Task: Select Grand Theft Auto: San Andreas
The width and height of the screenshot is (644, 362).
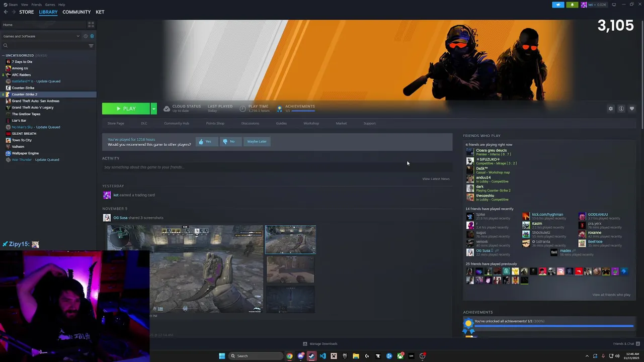Action: click(35, 101)
